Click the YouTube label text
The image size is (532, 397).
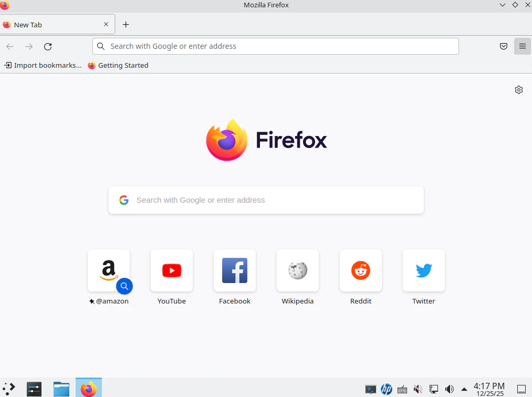coord(172,301)
